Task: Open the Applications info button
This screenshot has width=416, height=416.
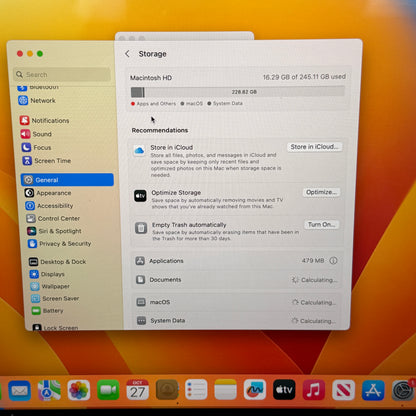Action: (333, 261)
